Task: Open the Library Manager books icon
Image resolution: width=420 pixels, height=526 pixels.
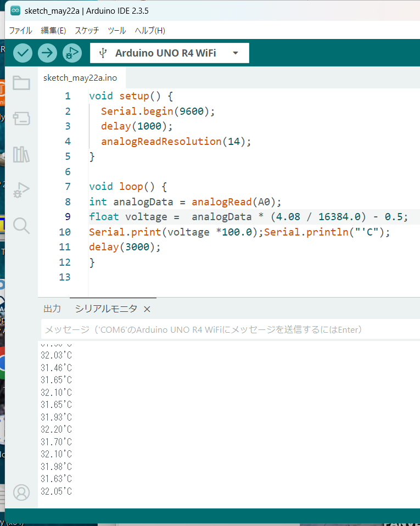Action: tap(21, 154)
